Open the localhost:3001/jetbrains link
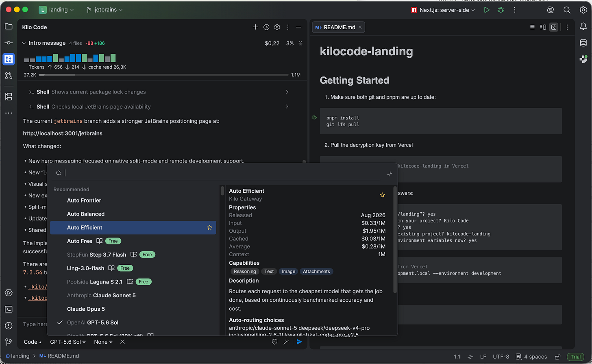 (x=63, y=133)
